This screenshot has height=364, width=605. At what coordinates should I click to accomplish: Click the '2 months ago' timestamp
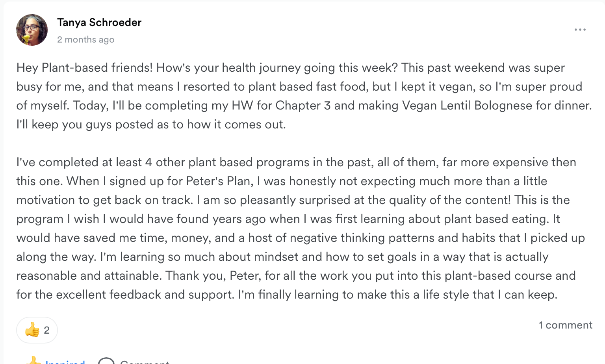click(86, 39)
